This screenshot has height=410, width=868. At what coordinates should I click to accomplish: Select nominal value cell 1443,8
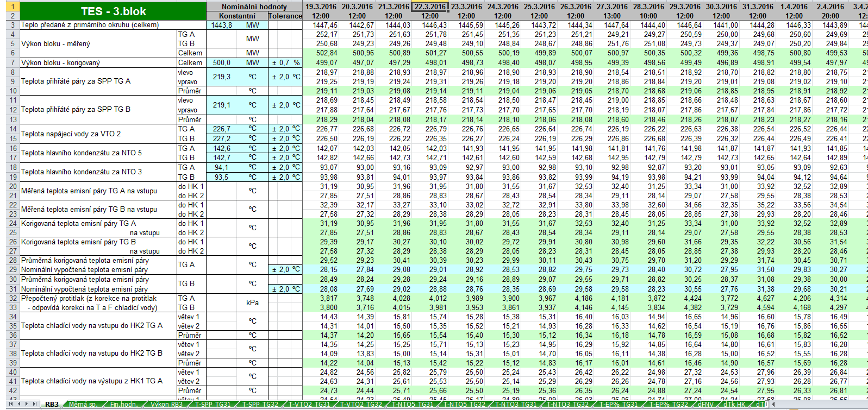click(222, 25)
